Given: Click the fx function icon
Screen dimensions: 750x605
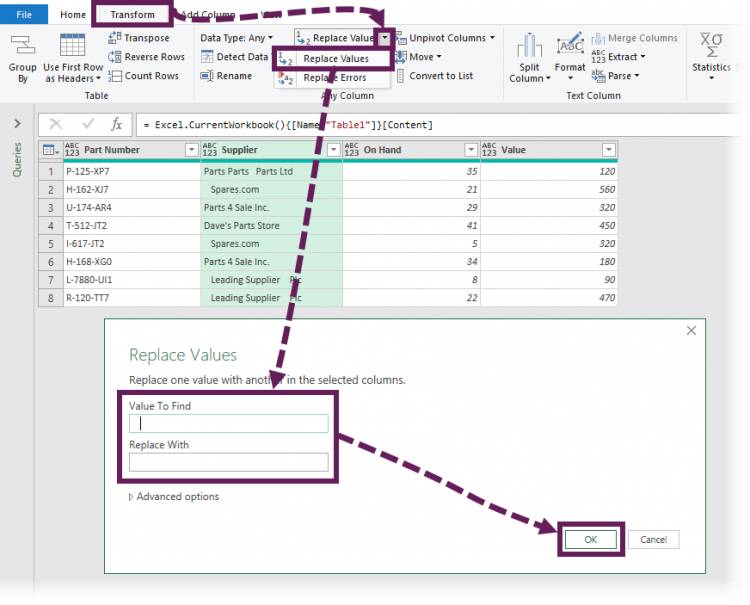Looking at the screenshot, I should [116, 124].
